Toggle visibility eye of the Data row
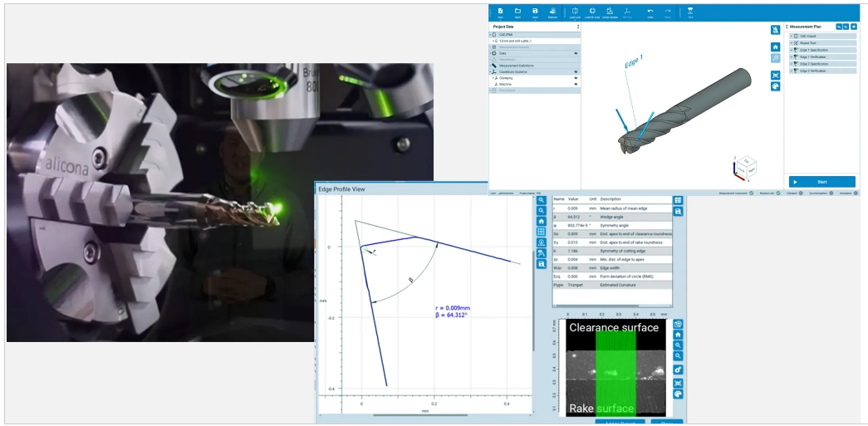 [576, 53]
